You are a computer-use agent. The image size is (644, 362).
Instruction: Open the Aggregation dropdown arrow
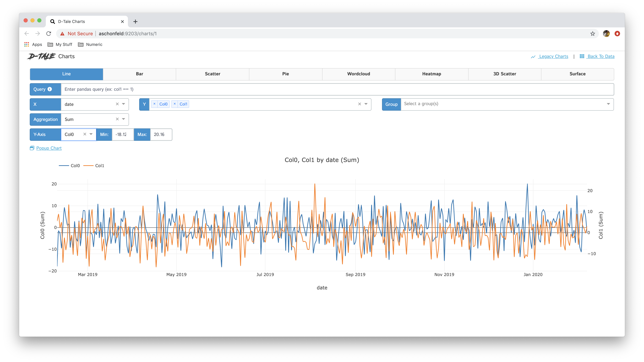[123, 119]
